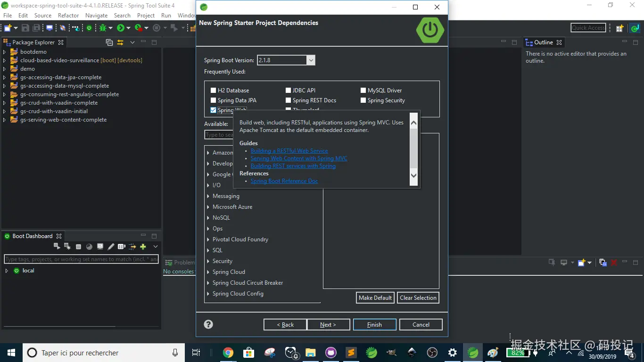The image size is (644, 362).
Task: Expand the bootdemo project in Package Explorer
Action: coord(5,52)
